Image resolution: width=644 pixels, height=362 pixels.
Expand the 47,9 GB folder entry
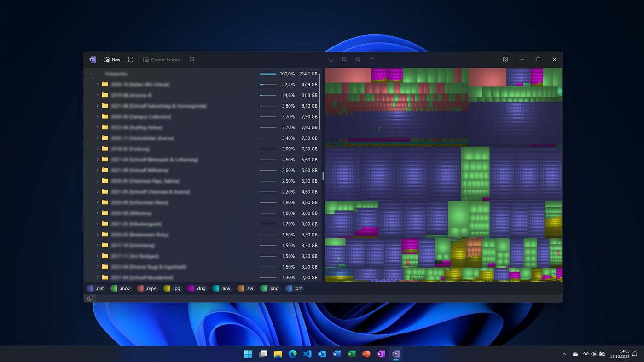tap(97, 84)
